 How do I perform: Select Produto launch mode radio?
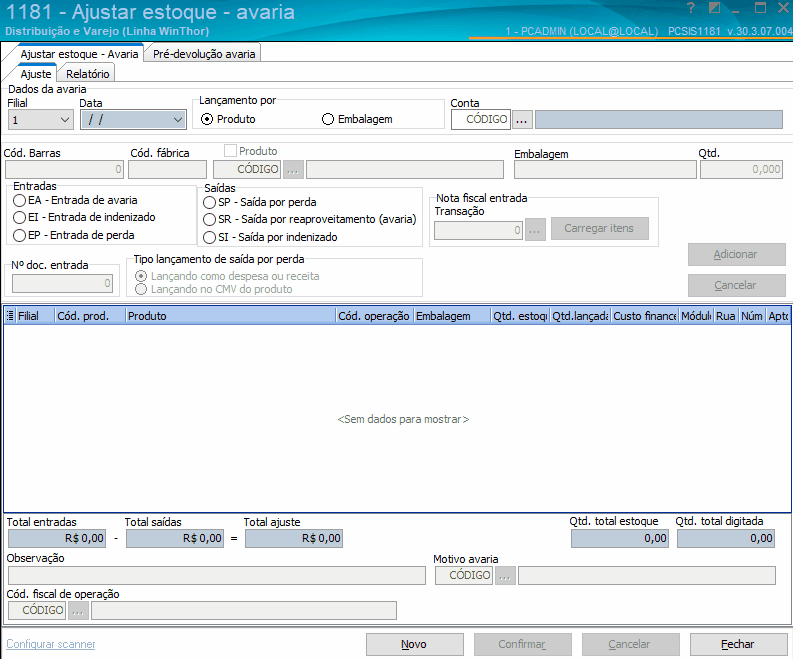click(x=207, y=119)
